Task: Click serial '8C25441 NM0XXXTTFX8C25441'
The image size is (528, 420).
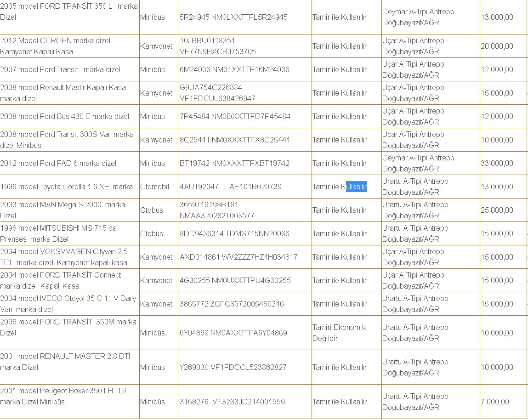Action: coord(235,140)
